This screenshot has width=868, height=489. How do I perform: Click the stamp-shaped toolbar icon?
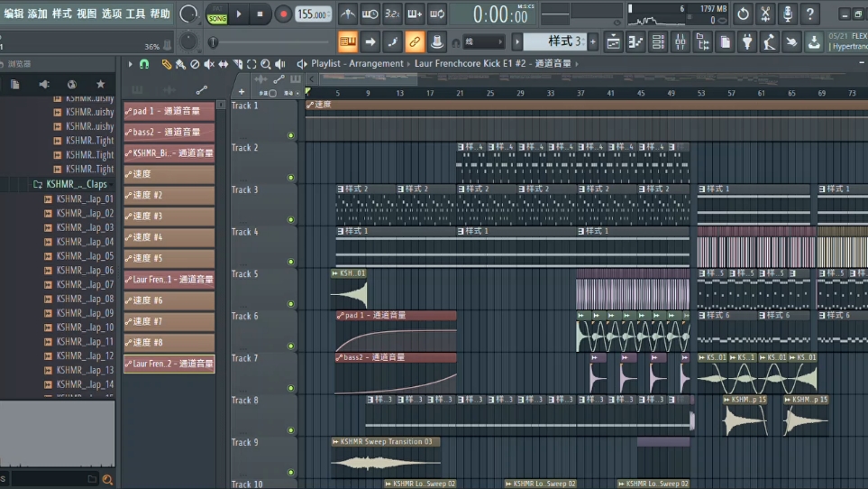[437, 42]
